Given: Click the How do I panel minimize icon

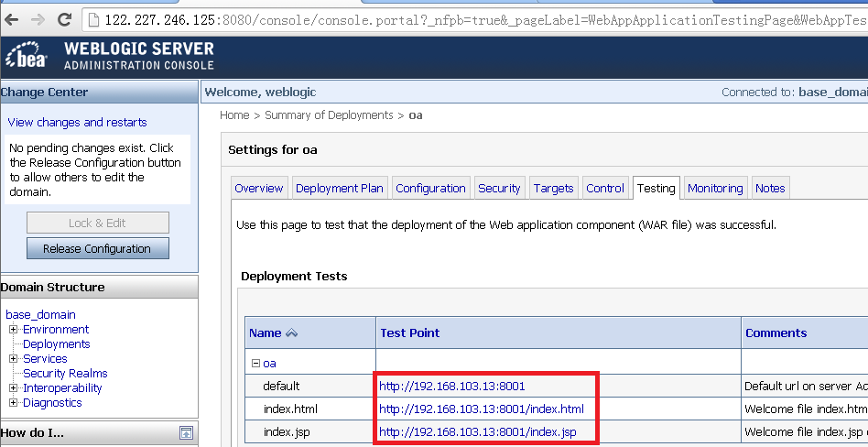Looking at the screenshot, I should (187, 432).
